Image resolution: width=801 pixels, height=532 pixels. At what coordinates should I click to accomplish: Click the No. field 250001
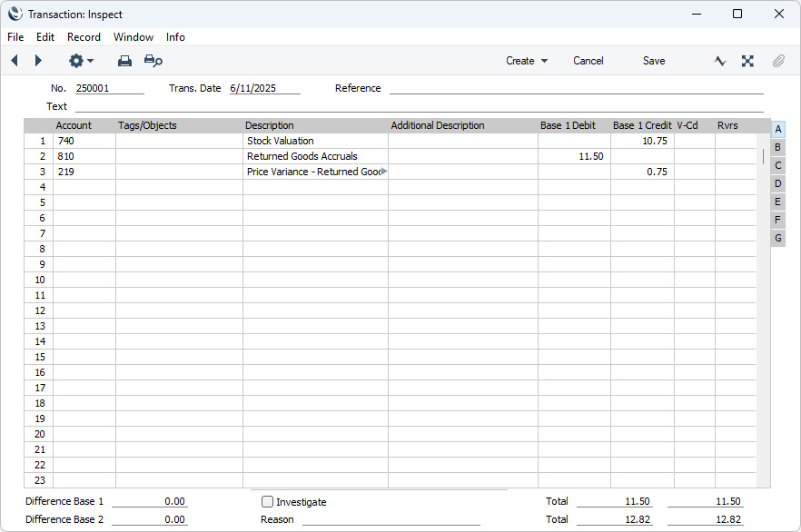(x=110, y=88)
